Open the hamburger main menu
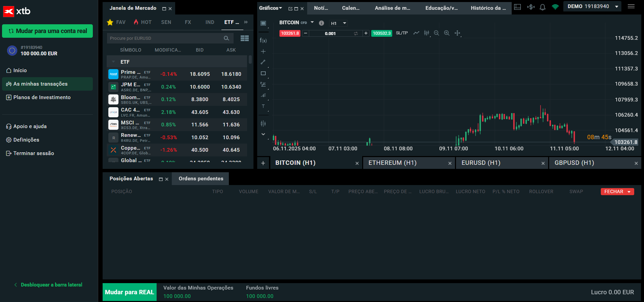Viewport: 644px width, 302px height. (631, 6)
